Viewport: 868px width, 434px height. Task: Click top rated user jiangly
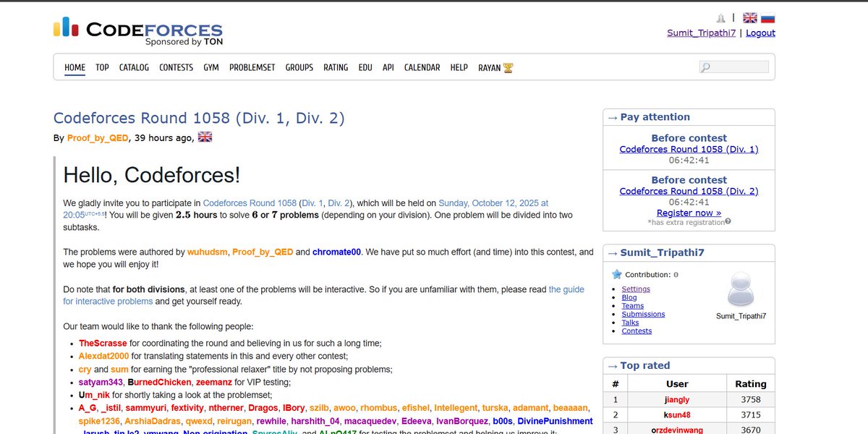tap(677, 399)
